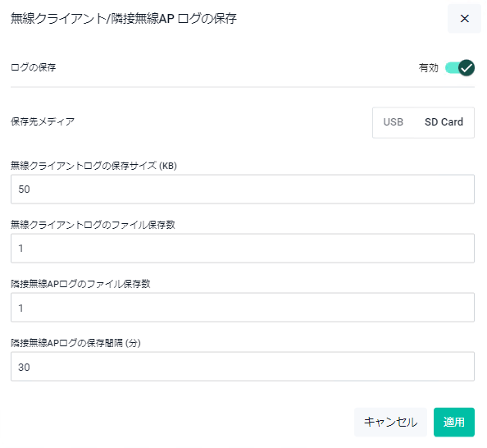This screenshot has width=487, height=448.
Task: Click the divider line below ログの保存
Action: point(243,87)
